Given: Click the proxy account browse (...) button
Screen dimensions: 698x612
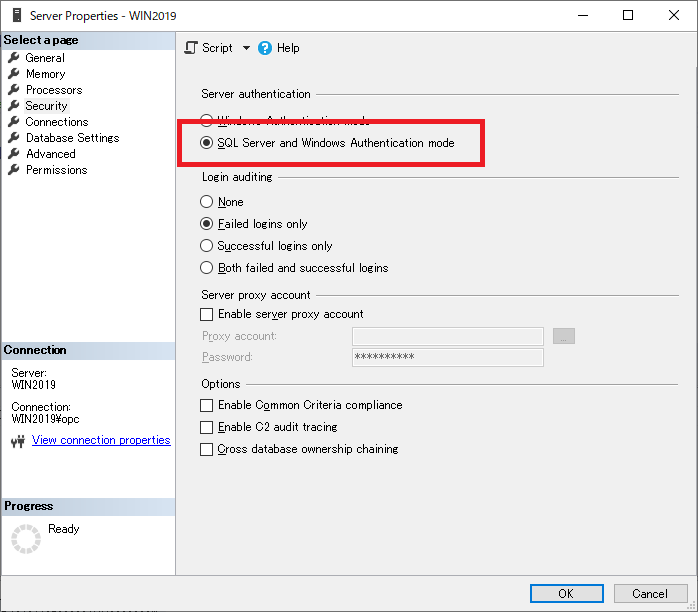Looking at the screenshot, I should (564, 336).
